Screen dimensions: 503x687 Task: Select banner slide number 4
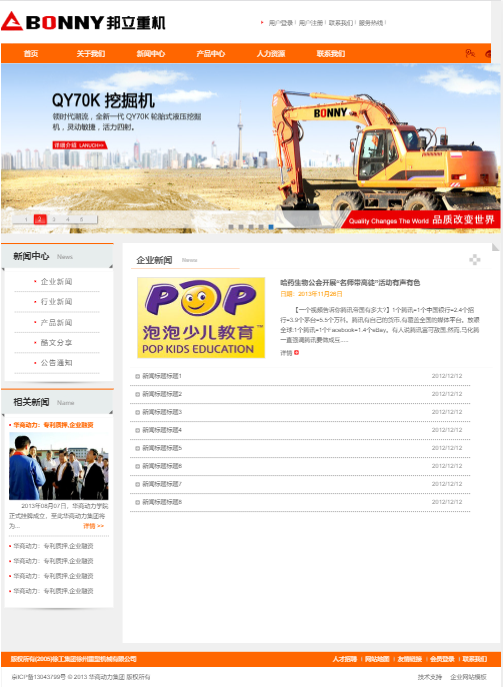click(67, 220)
